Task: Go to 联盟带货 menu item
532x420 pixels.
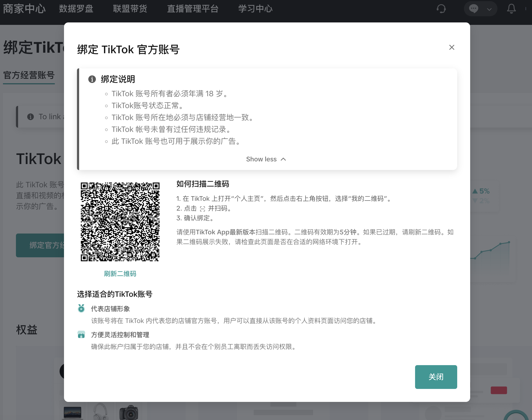Action: click(x=130, y=9)
